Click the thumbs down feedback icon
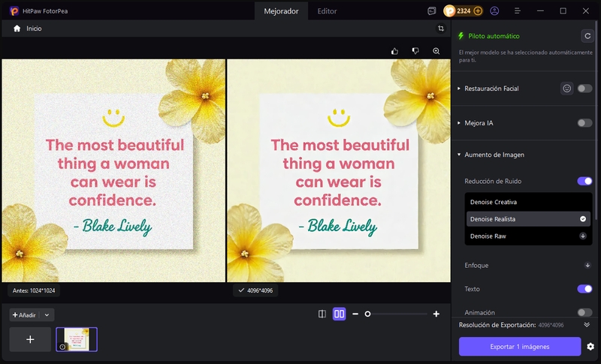This screenshot has height=364, width=601. 415,51
